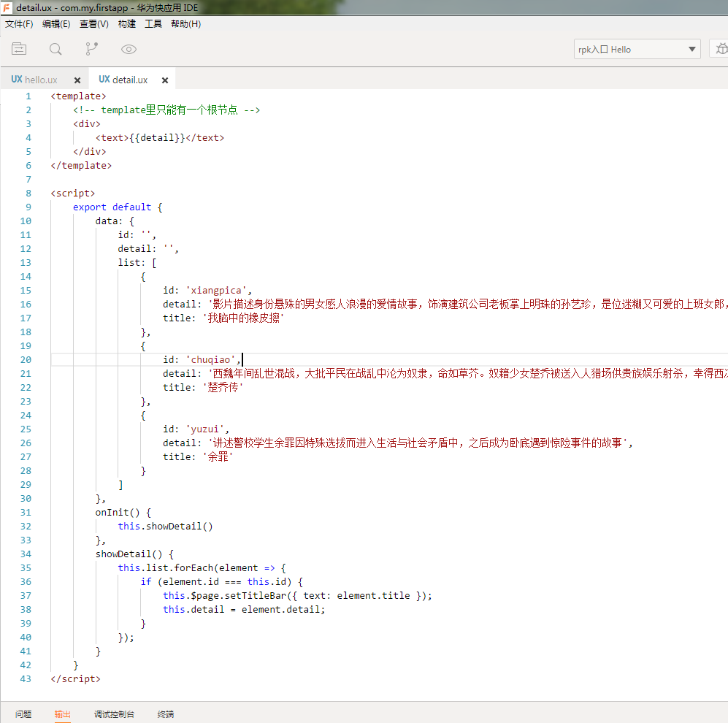The width and height of the screenshot is (728, 723).
Task: Expand the rpk入口 Hello dropdown
Action: tap(637, 49)
